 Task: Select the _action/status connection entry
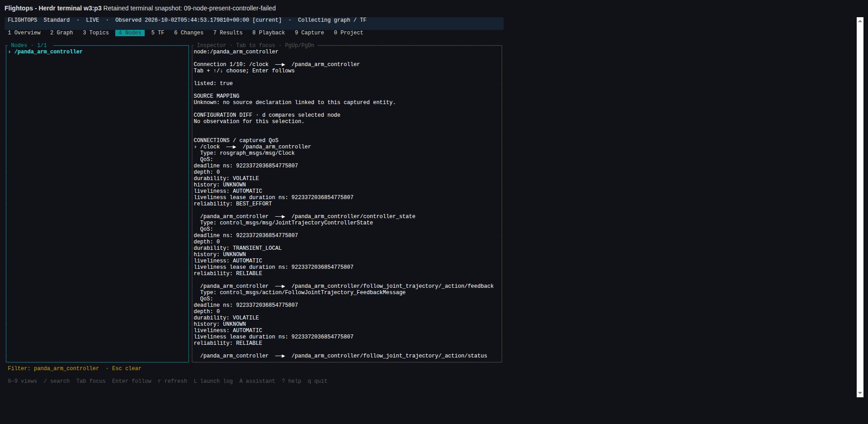click(x=344, y=356)
